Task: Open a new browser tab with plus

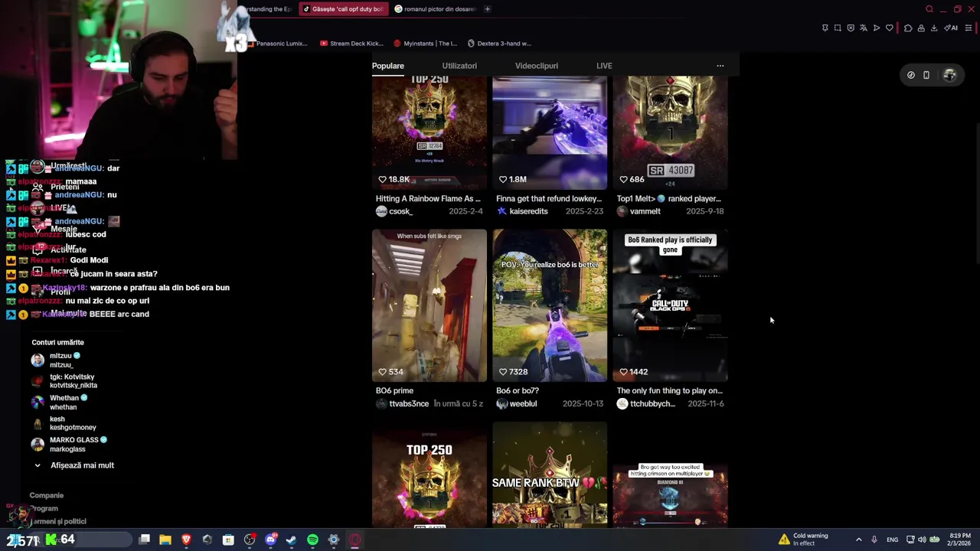Action: click(x=487, y=9)
